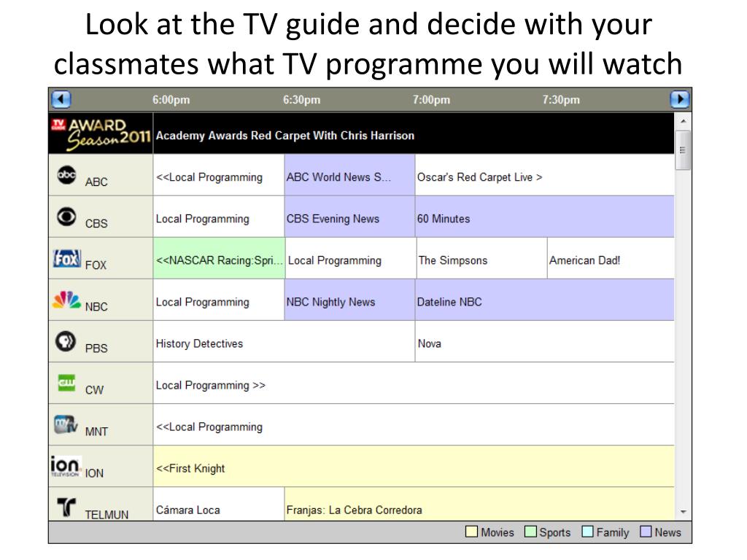Click the Movies legend color box
The height and width of the screenshot is (560, 747).
coord(472,532)
